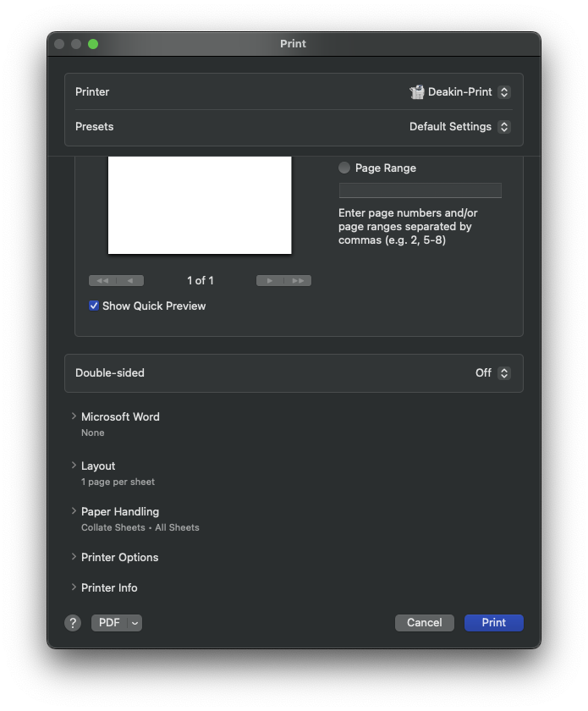The width and height of the screenshot is (588, 711).
Task: Uncheck Show Quick Preview checkbox
Action: tap(94, 306)
